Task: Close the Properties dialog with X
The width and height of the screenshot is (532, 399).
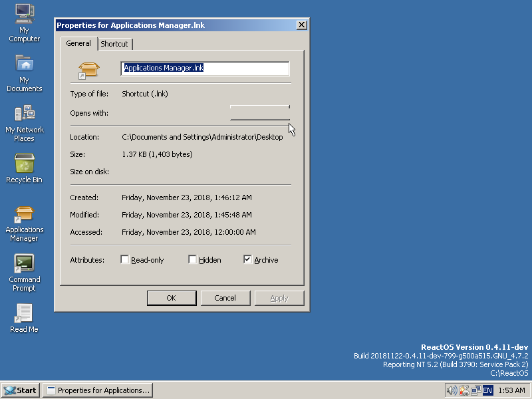Action: tap(302, 25)
